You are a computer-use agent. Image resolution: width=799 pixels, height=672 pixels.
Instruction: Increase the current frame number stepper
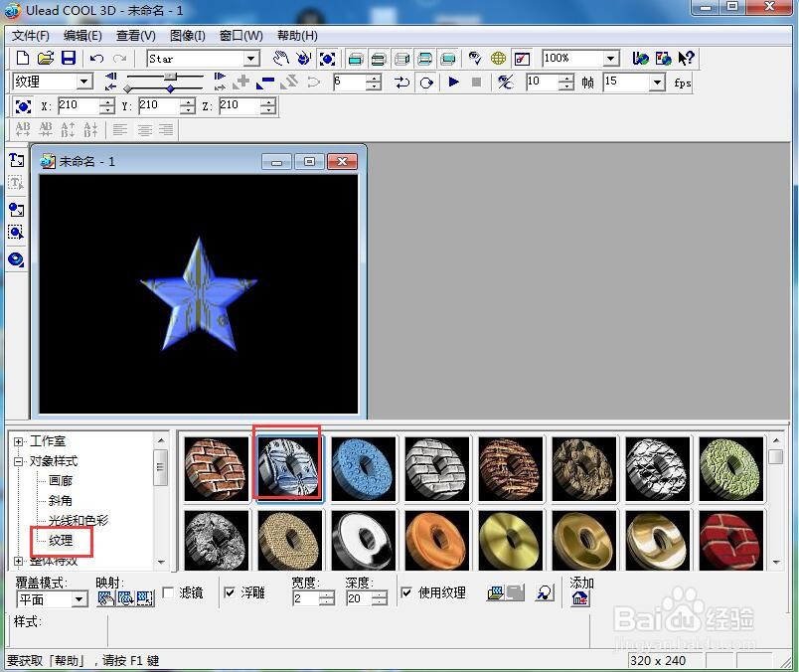[374, 78]
